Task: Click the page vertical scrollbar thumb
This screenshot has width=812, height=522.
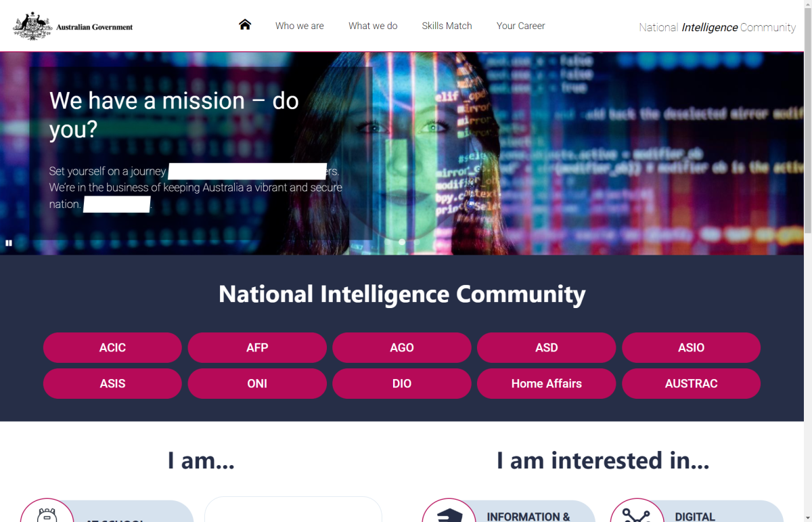Action: pyautogui.click(x=807, y=122)
